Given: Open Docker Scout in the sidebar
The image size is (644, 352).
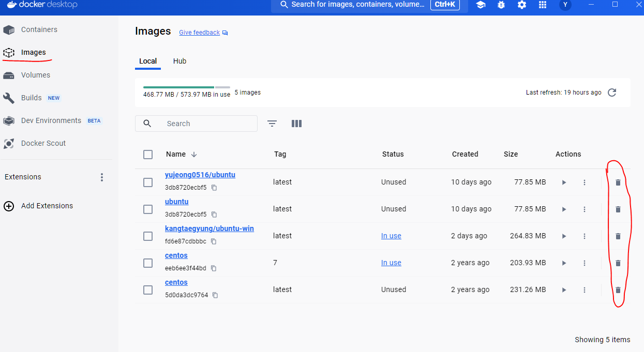Looking at the screenshot, I should pyautogui.click(x=43, y=143).
